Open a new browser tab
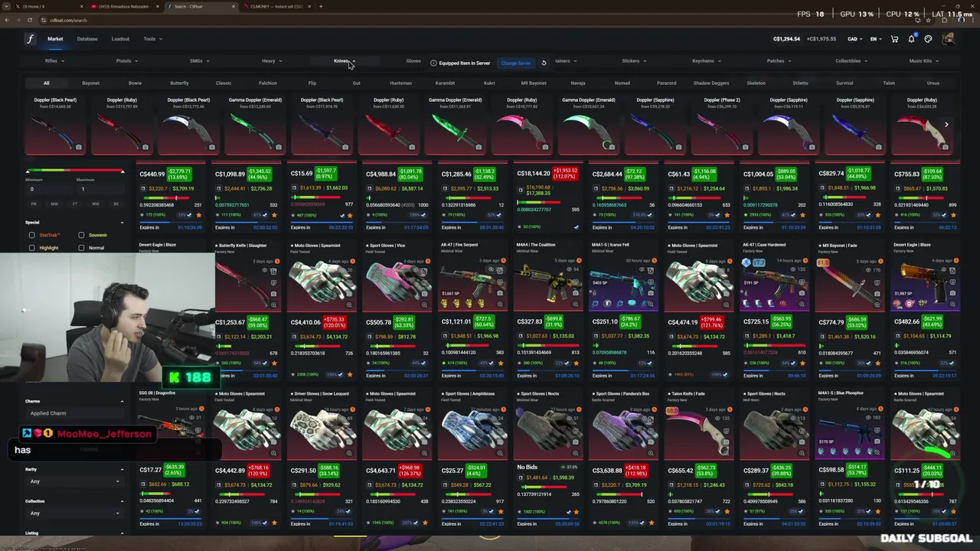This screenshot has height=551, width=980. 321,6
